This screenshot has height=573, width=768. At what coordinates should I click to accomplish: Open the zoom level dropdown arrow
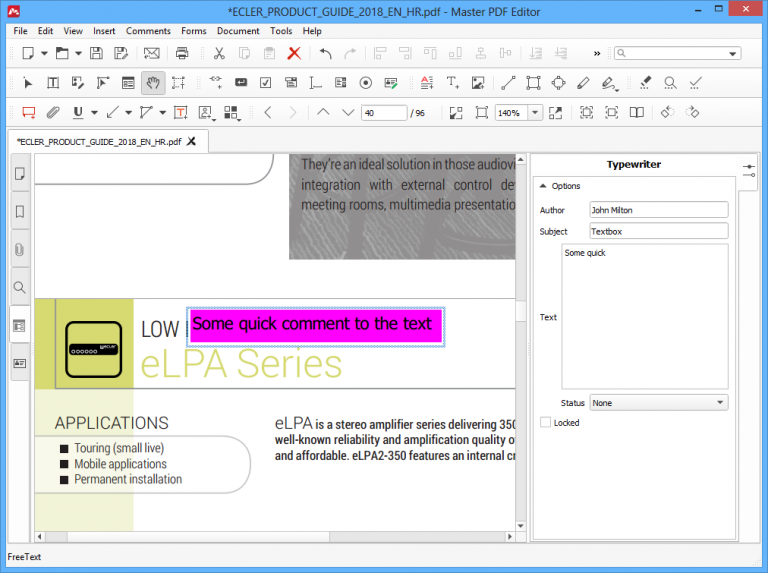pos(535,113)
